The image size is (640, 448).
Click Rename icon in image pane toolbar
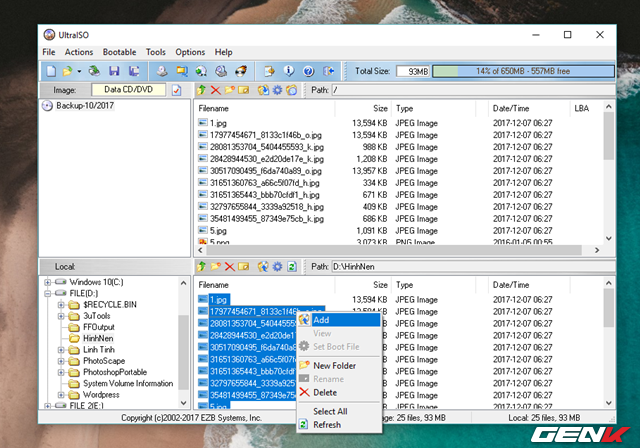click(x=244, y=90)
